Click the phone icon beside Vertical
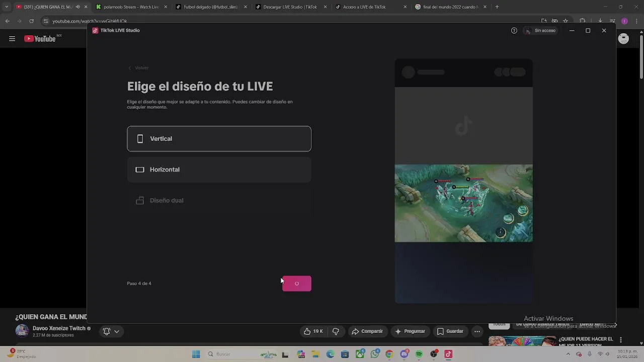The width and height of the screenshot is (644, 362). [x=140, y=139]
